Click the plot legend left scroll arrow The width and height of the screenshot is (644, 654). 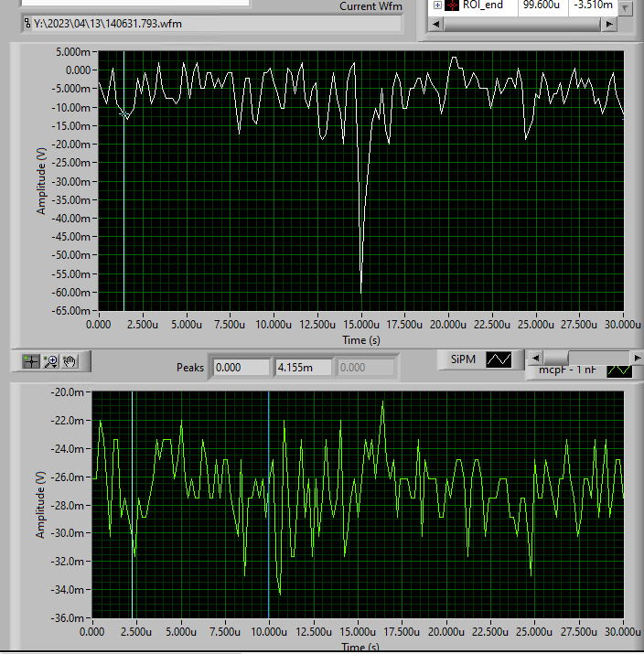pos(535,358)
